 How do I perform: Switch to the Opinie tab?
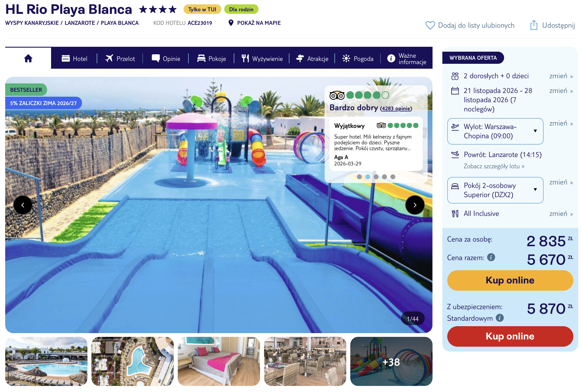[166, 59]
